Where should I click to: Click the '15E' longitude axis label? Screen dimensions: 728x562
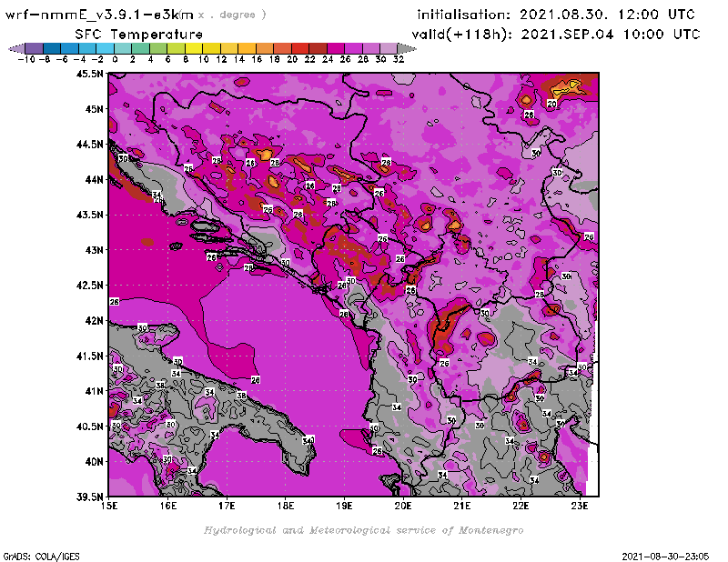coord(109,506)
